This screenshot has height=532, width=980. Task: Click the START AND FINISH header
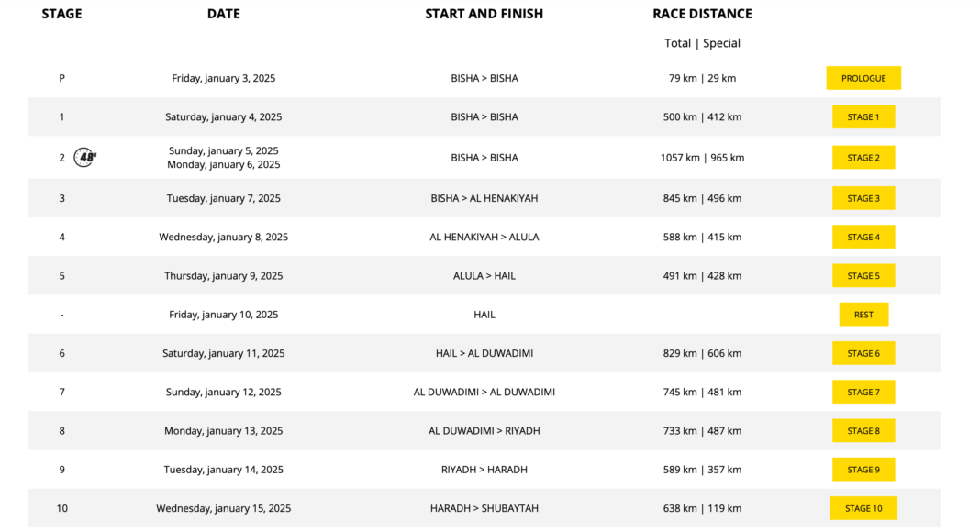(484, 14)
